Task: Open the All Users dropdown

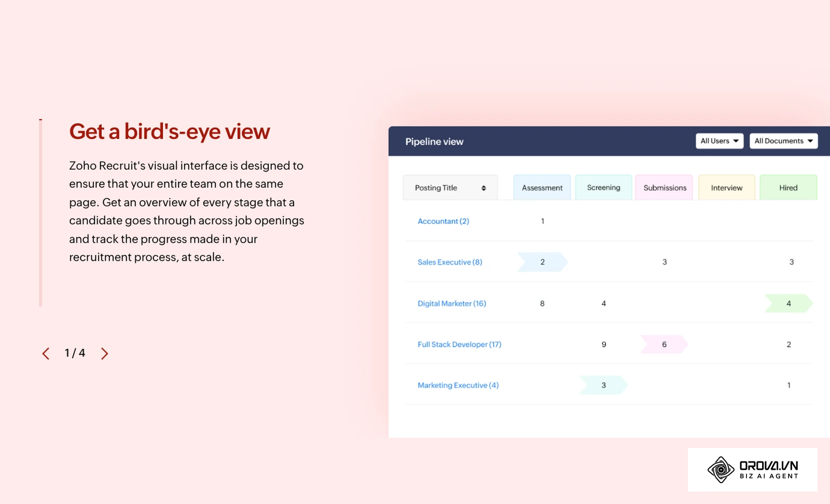Action: [720, 141]
